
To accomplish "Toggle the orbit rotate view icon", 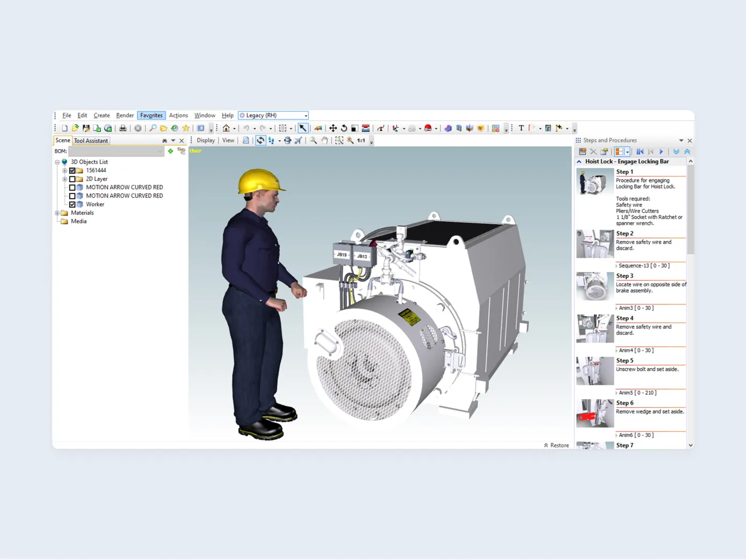I will [x=260, y=140].
